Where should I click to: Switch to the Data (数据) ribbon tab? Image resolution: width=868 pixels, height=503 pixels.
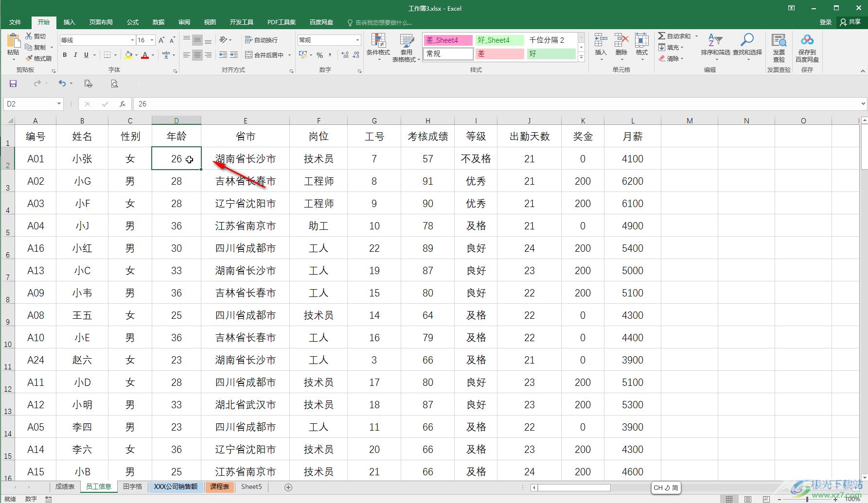tap(159, 22)
